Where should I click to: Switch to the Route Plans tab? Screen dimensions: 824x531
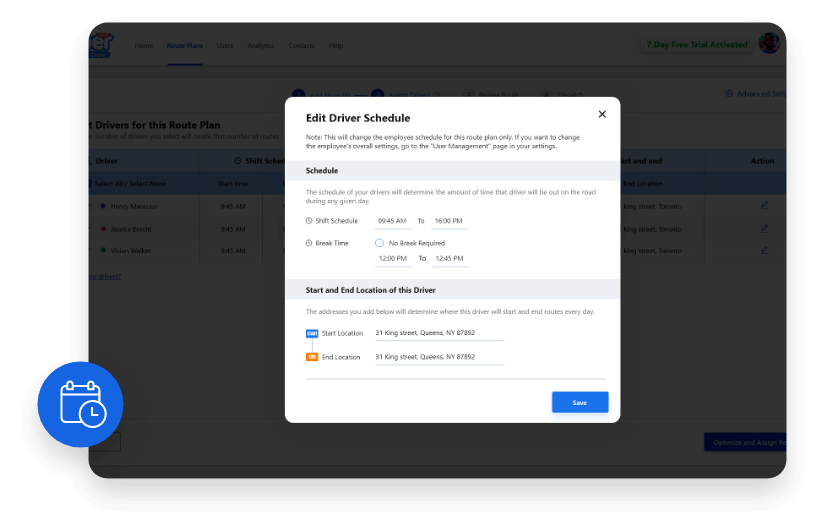tap(184, 46)
